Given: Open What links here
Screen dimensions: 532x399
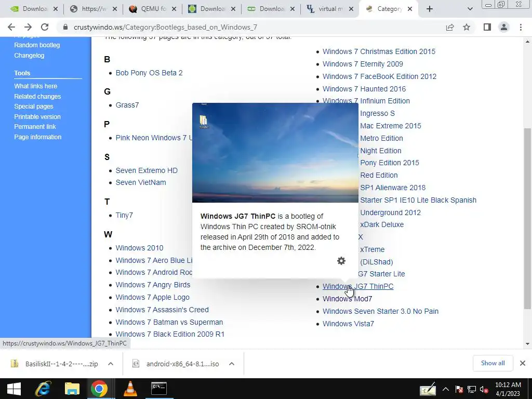Looking at the screenshot, I should click(x=36, y=86).
